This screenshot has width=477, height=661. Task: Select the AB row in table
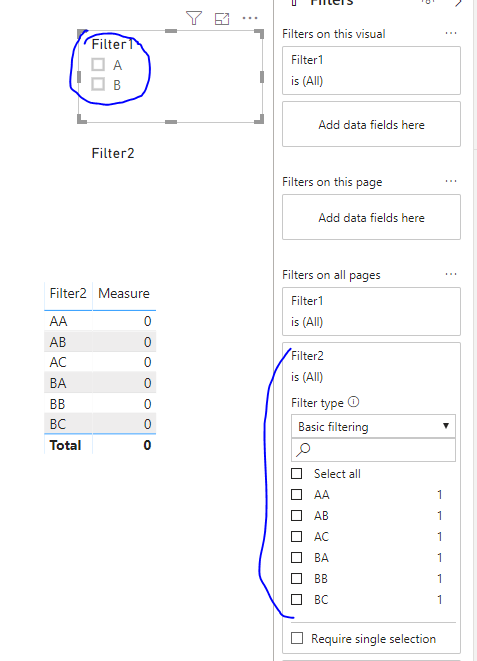pos(100,342)
